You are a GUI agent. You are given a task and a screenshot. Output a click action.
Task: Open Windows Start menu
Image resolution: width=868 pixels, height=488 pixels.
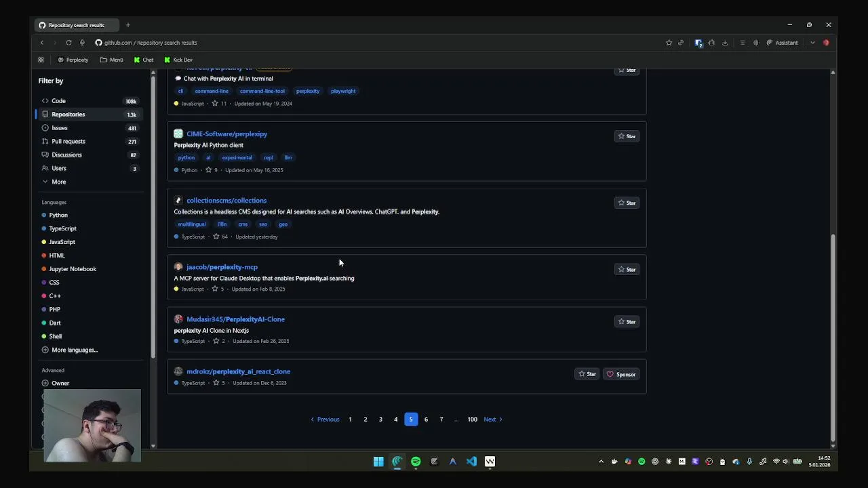click(x=378, y=462)
